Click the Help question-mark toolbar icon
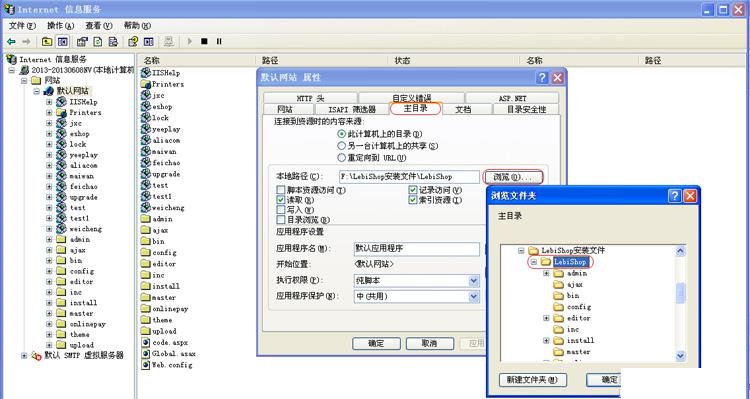 (133, 42)
